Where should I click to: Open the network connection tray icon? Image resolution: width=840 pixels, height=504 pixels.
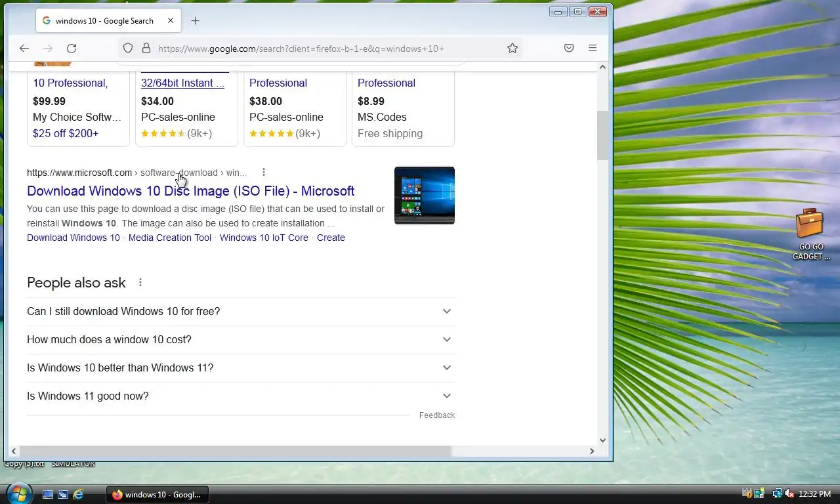coord(778,493)
